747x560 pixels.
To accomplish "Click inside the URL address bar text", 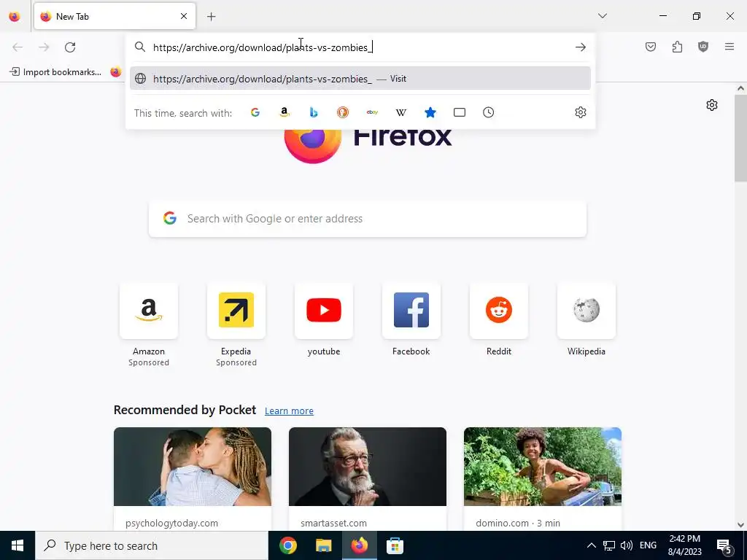I will pos(262,47).
